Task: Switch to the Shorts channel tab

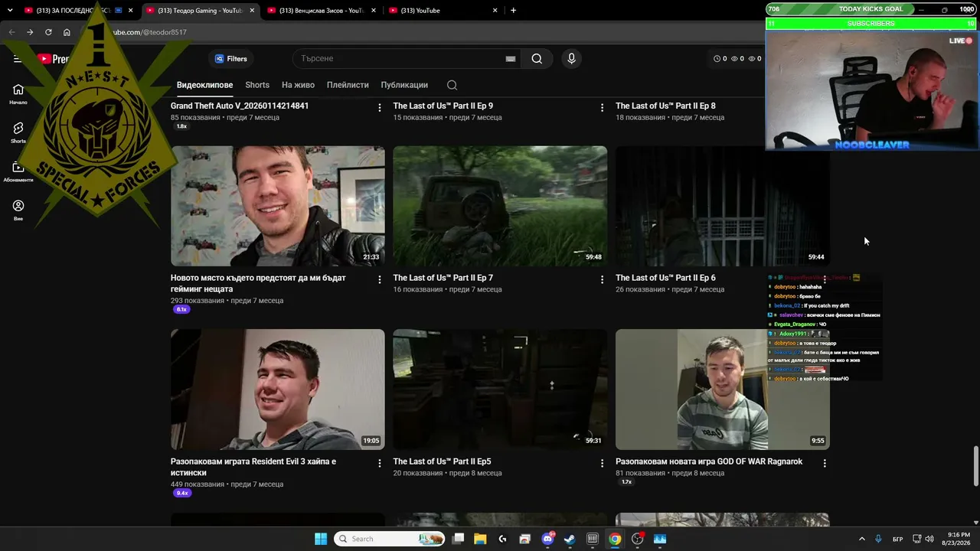Action: tap(257, 85)
